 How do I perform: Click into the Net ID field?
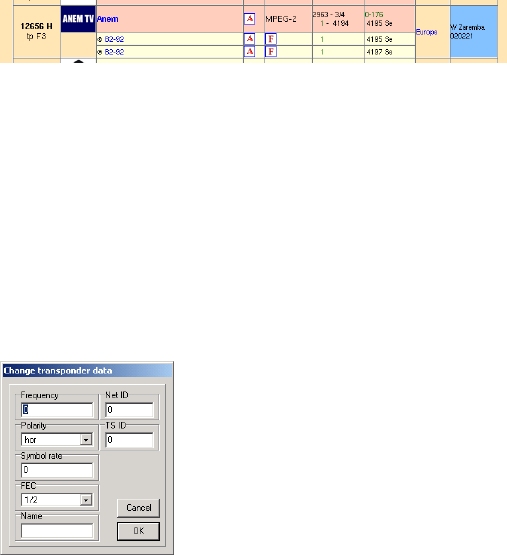(130, 410)
